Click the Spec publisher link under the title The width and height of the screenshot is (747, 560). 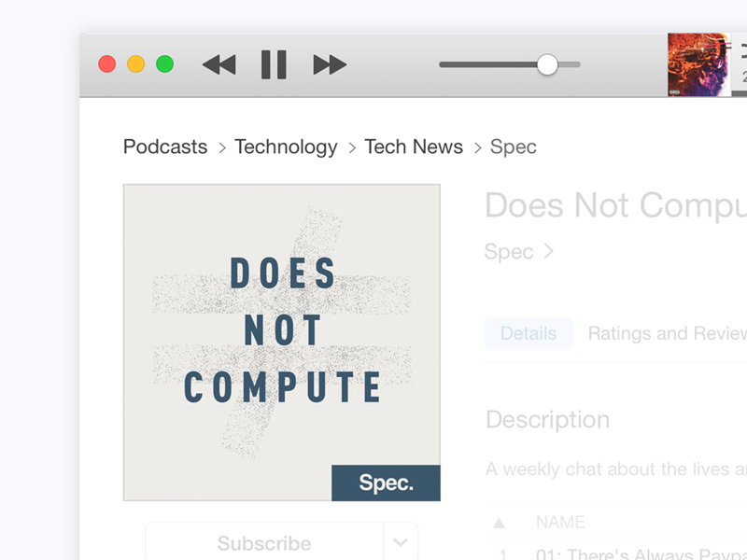(x=507, y=251)
